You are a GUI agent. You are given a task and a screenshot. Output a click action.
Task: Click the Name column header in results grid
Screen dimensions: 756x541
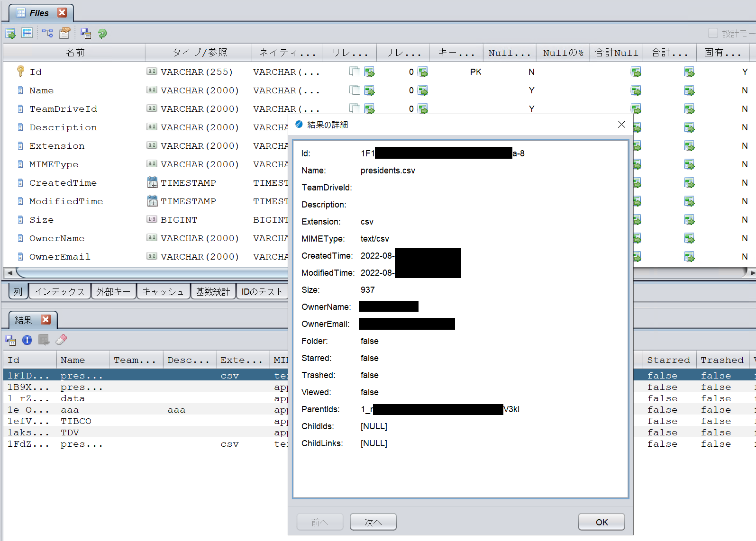coord(83,360)
